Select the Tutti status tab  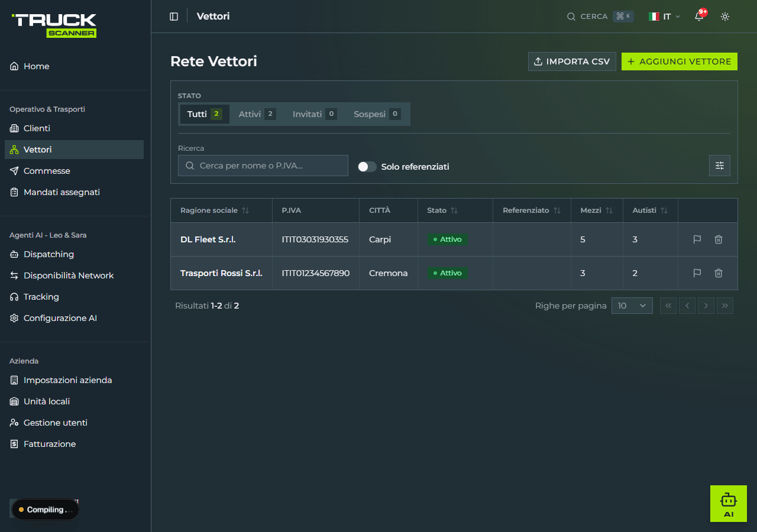click(205, 114)
